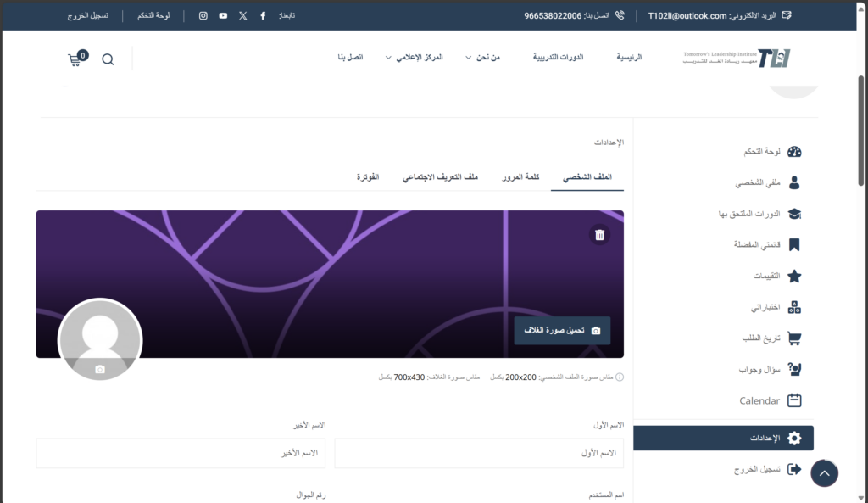This screenshot has width=868, height=503.
Task: Open the YouTube social icon
Action: 223,15
